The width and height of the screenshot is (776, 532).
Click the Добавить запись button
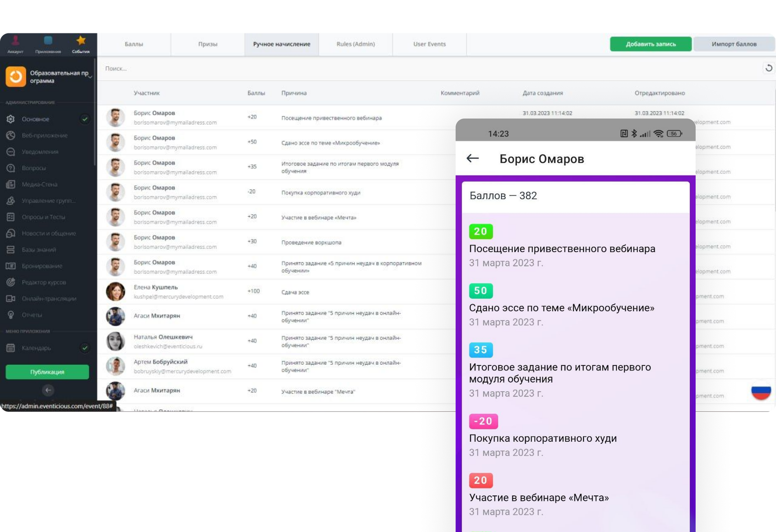(650, 44)
